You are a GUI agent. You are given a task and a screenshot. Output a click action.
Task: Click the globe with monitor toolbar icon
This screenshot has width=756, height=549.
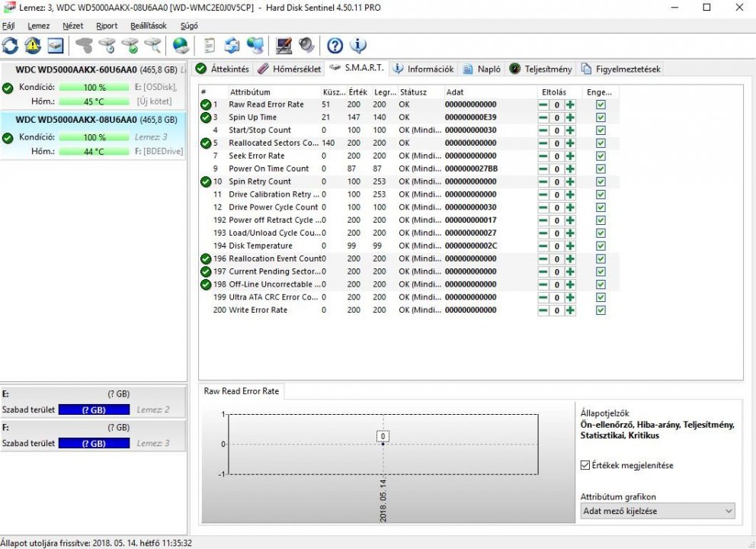point(255,46)
